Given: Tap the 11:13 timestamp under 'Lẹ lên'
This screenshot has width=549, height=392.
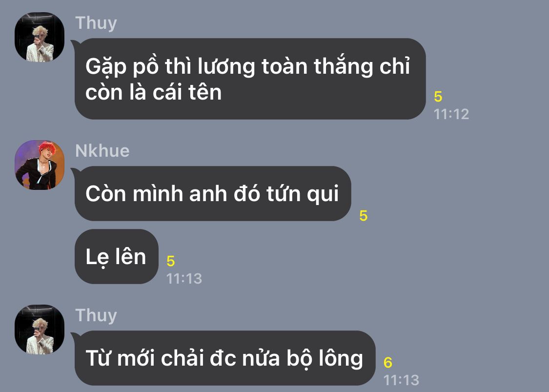Looking at the screenshot, I should 184,279.
